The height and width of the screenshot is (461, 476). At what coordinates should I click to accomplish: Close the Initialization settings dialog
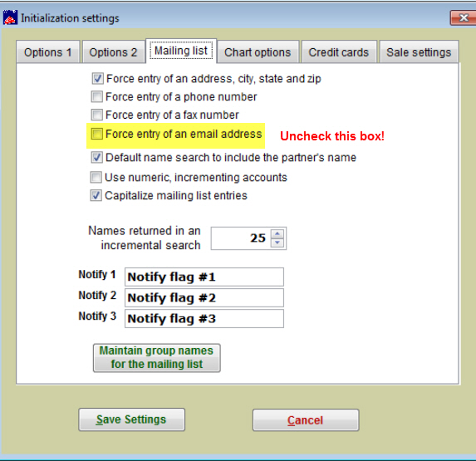point(464,18)
